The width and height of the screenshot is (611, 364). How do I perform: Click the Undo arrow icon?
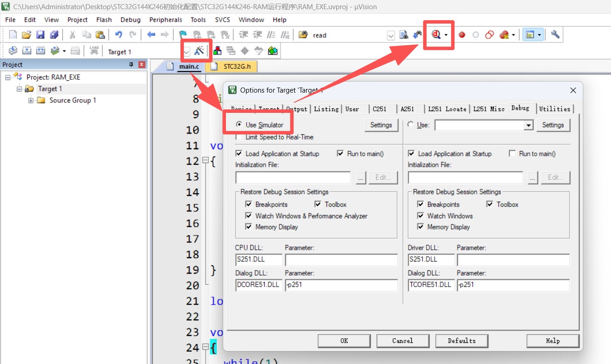[x=119, y=35]
